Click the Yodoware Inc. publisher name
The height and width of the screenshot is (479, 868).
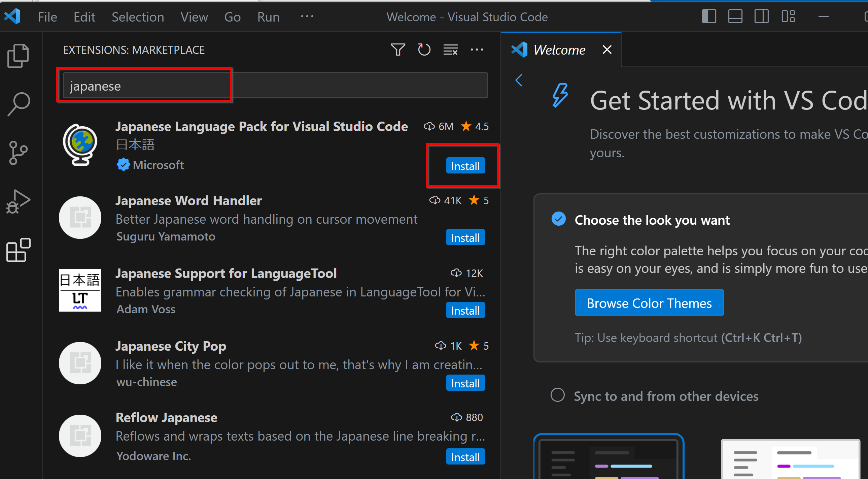tap(154, 456)
